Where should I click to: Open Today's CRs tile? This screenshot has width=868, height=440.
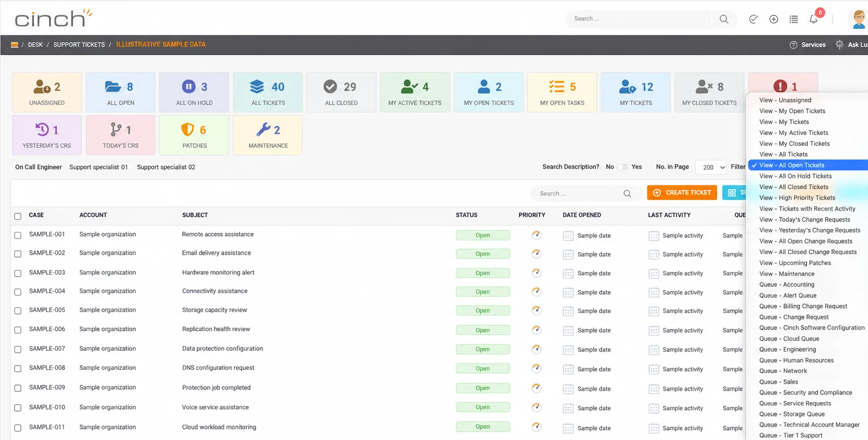[x=120, y=135]
